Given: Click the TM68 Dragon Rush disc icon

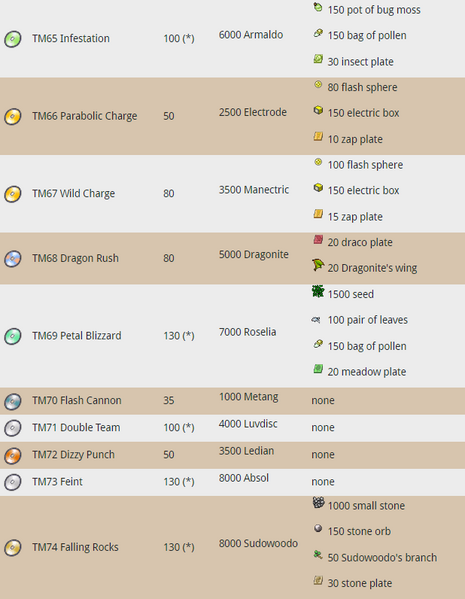Looking at the screenshot, I should [x=13, y=259].
